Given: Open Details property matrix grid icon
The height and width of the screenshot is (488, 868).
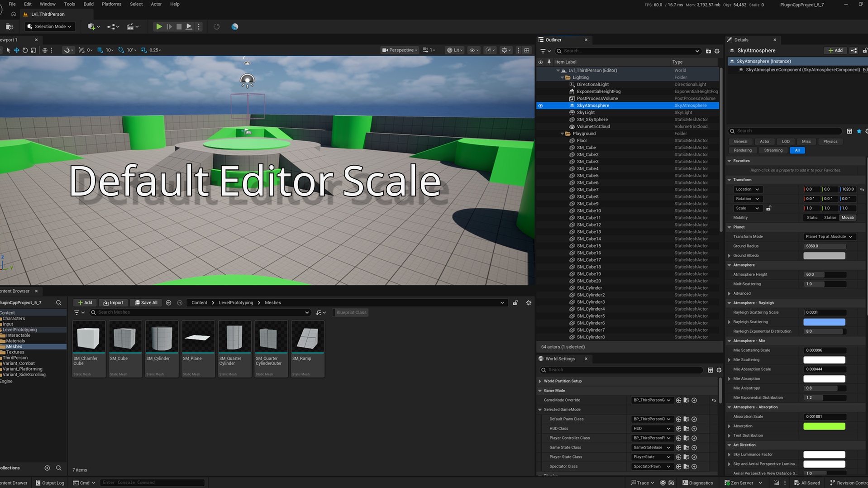Looking at the screenshot, I should (849, 131).
